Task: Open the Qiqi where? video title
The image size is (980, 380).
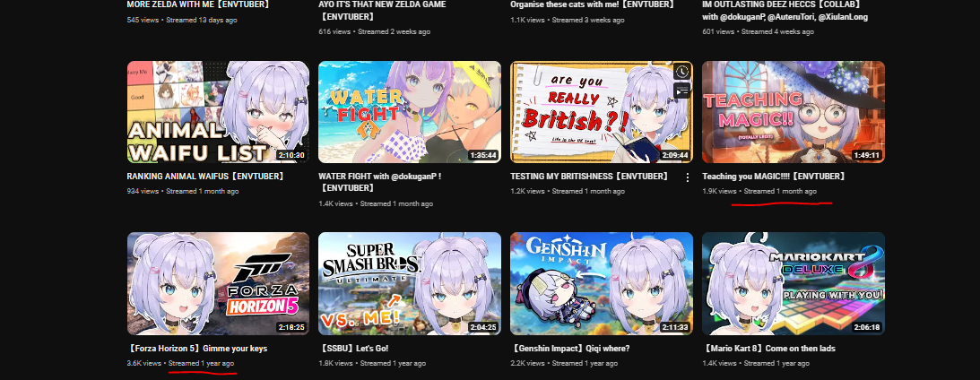Action: click(x=569, y=349)
